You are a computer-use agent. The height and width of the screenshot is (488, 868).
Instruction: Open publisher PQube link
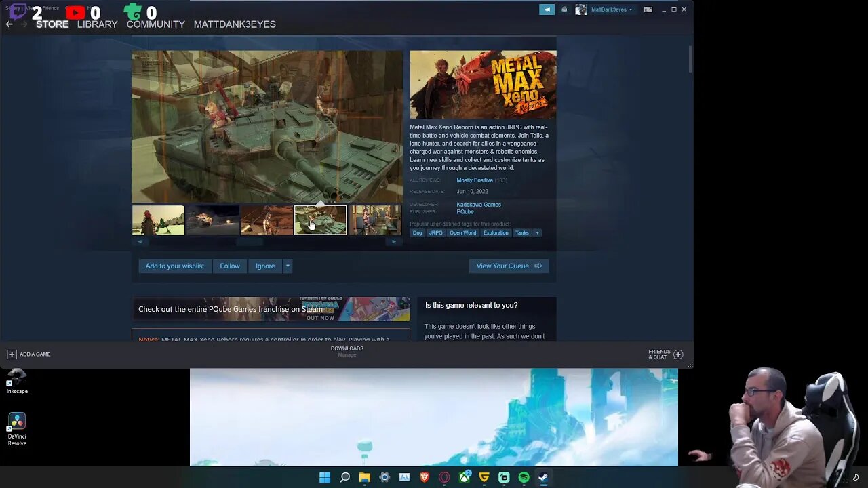(465, 212)
